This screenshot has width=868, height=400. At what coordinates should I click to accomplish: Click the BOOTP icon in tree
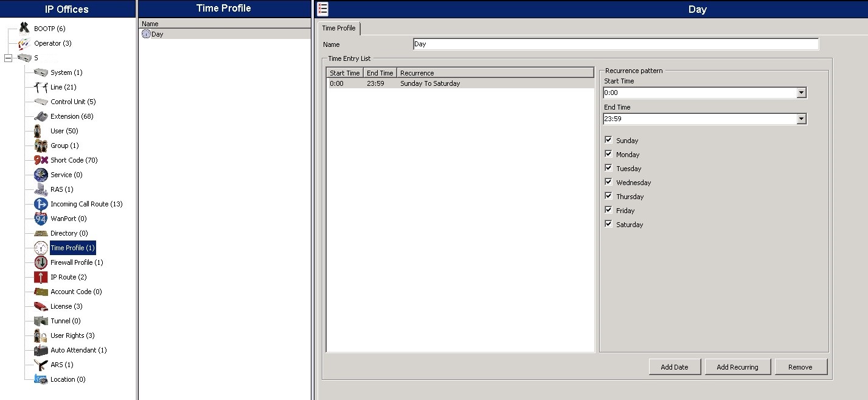(x=24, y=28)
